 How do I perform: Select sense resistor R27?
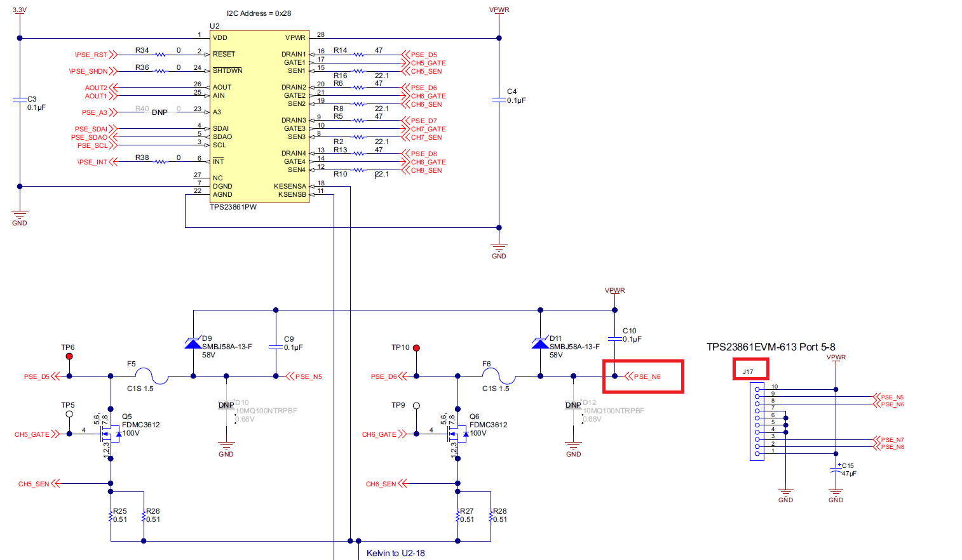(457, 517)
